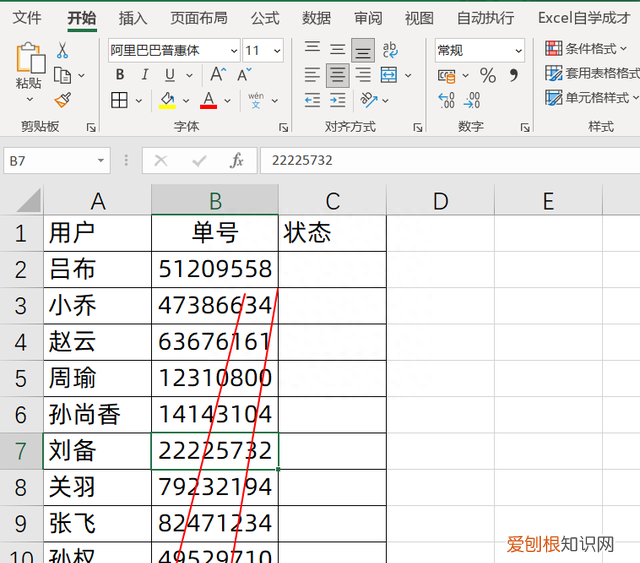The height and width of the screenshot is (563, 640).
Task: Open 数字 group dialog launcher
Action: click(x=525, y=128)
